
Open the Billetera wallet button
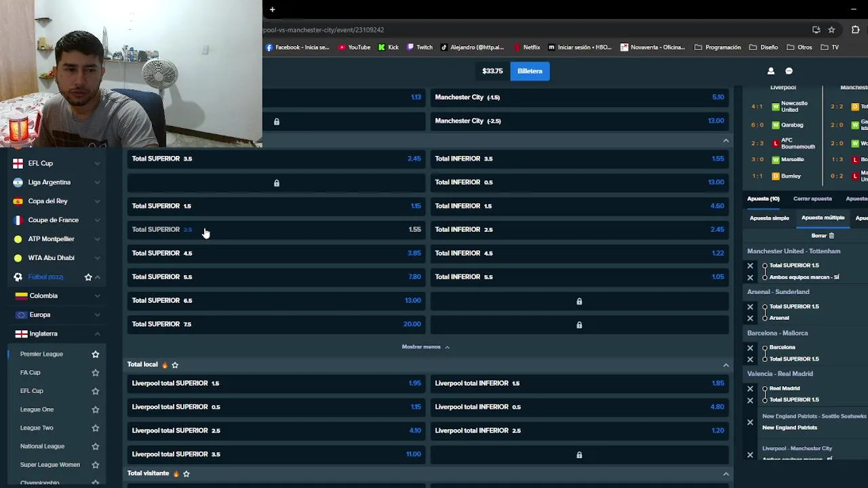[530, 71]
